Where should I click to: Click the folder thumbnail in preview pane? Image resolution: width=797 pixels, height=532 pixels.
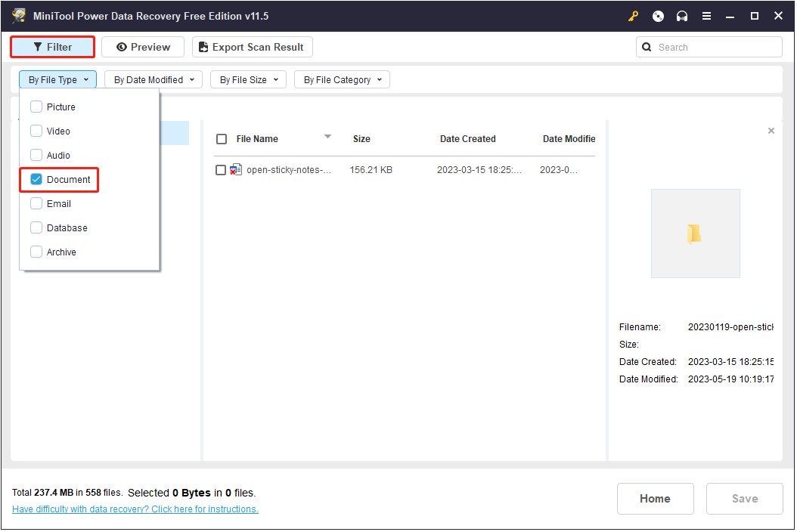(x=694, y=234)
